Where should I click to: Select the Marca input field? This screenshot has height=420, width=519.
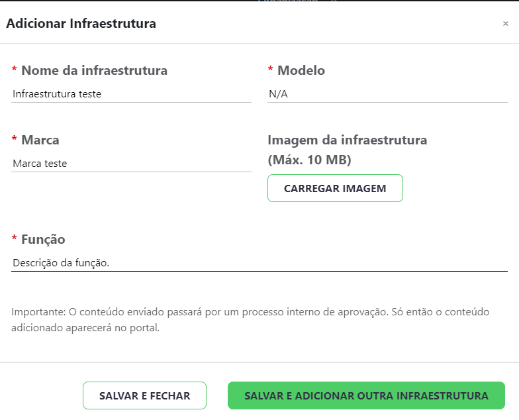click(x=131, y=164)
